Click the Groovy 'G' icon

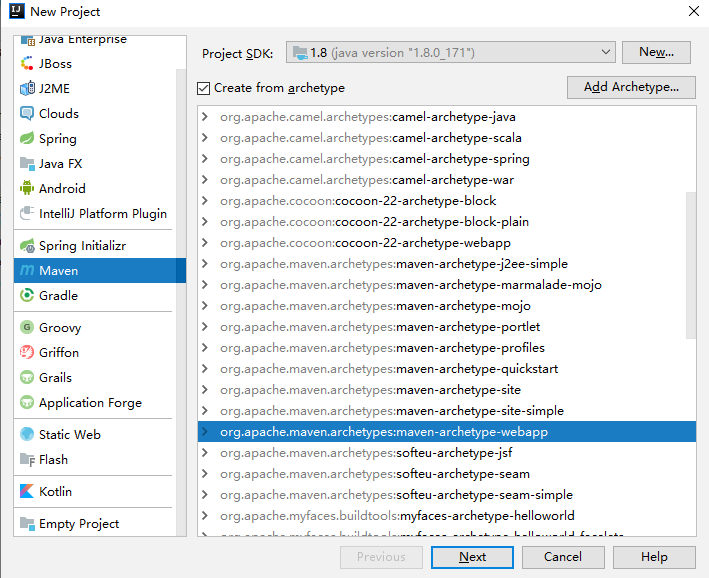27,327
